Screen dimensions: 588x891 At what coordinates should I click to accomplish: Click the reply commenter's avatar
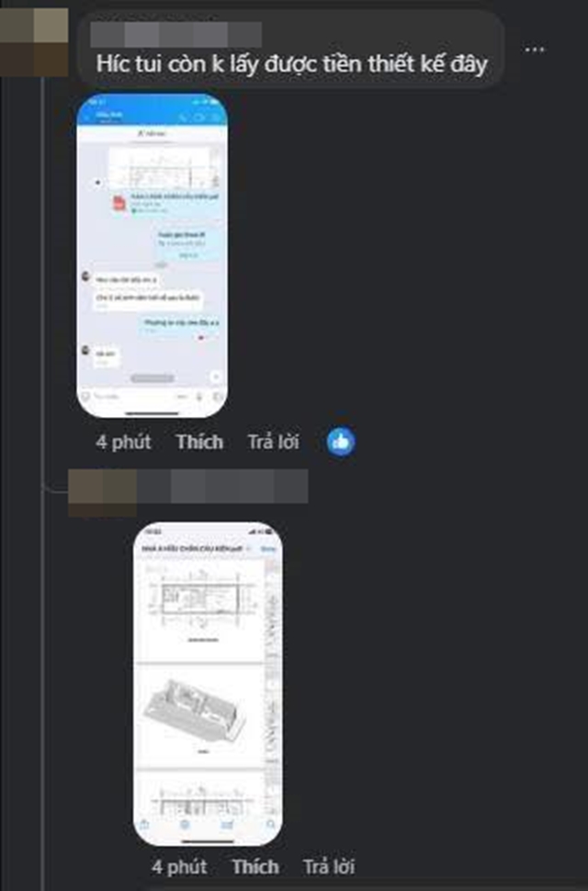point(102,492)
